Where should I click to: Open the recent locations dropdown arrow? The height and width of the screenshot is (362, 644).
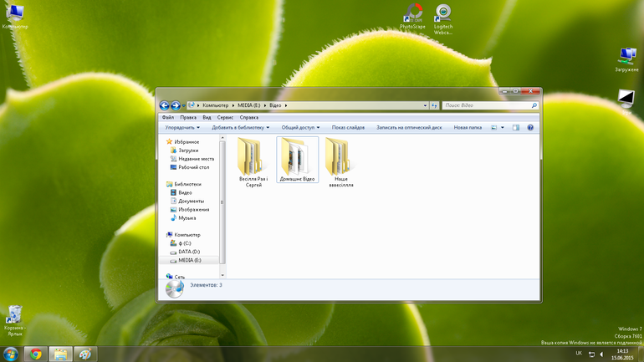pos(184,106)
